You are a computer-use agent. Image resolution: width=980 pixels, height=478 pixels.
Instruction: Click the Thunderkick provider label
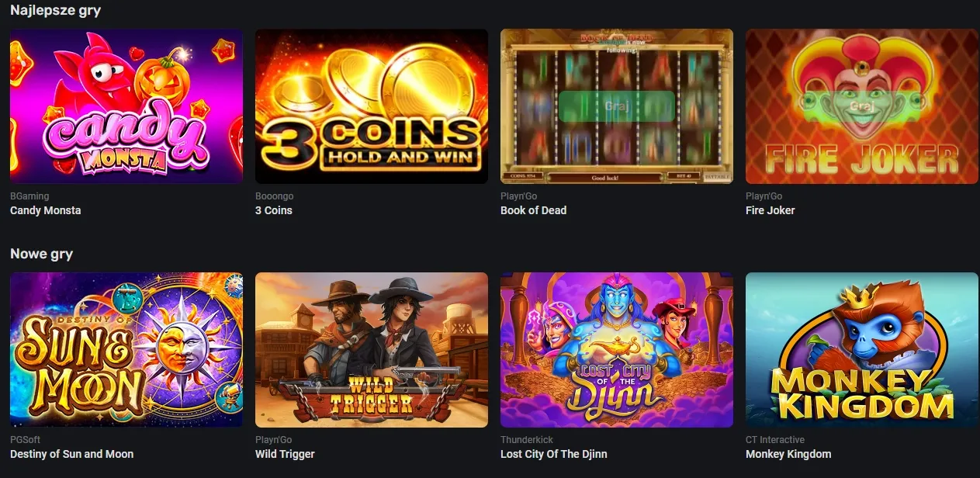[527, 440]
